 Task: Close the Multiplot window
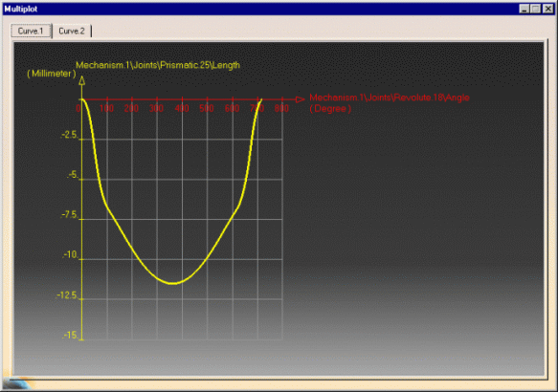point(548,9)
